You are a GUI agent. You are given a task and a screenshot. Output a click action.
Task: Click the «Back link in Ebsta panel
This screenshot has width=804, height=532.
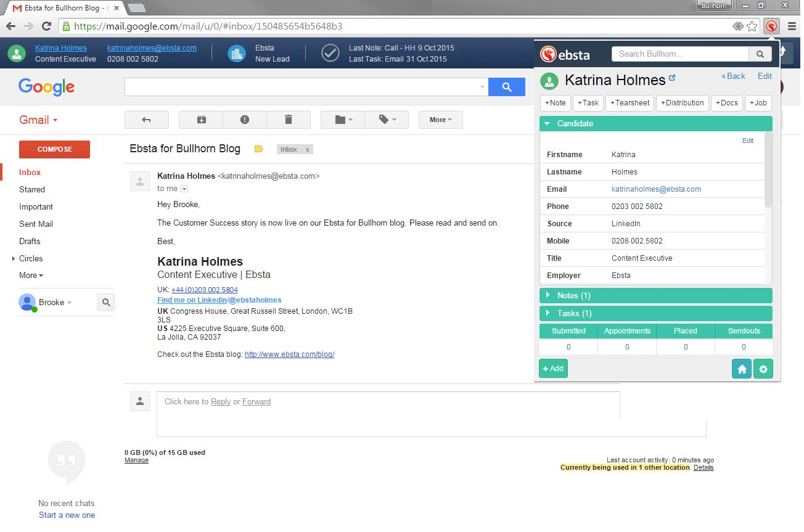(733, 76)
